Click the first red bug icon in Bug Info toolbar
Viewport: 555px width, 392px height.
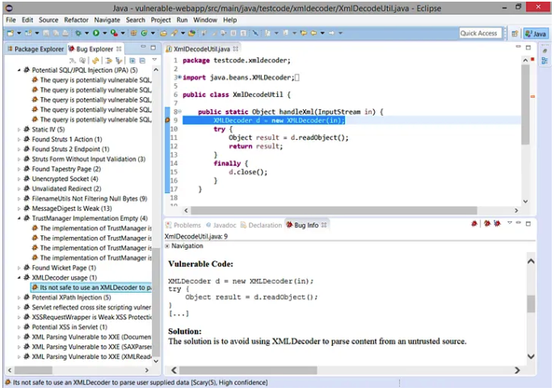(x=474, y=223)
